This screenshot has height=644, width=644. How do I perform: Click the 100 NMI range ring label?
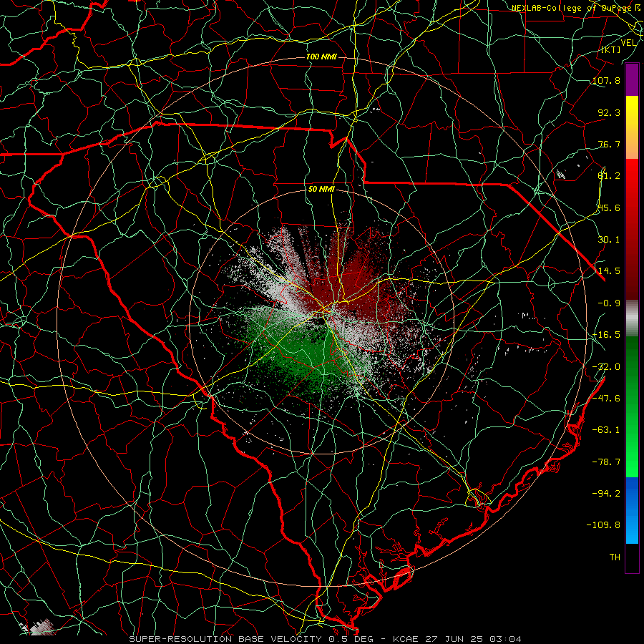click(x=321, y=57)
